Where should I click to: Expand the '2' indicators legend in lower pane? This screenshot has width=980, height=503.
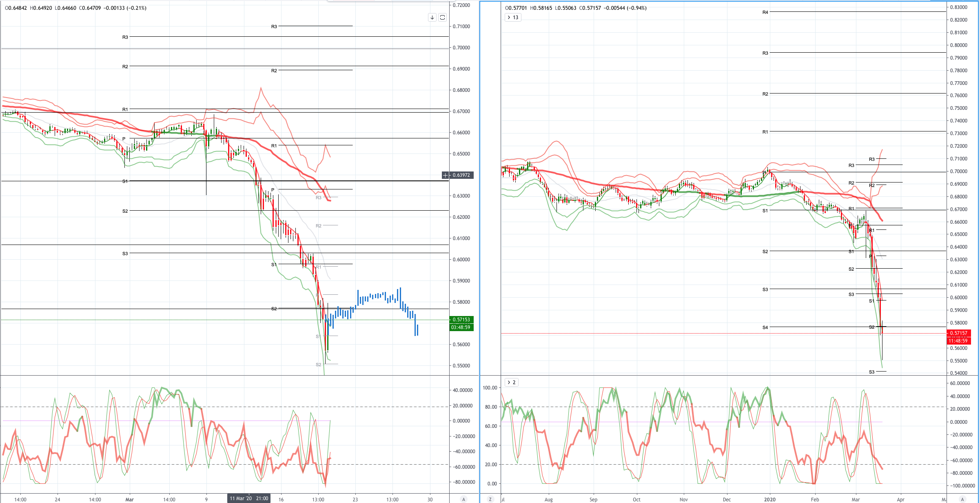512,382
